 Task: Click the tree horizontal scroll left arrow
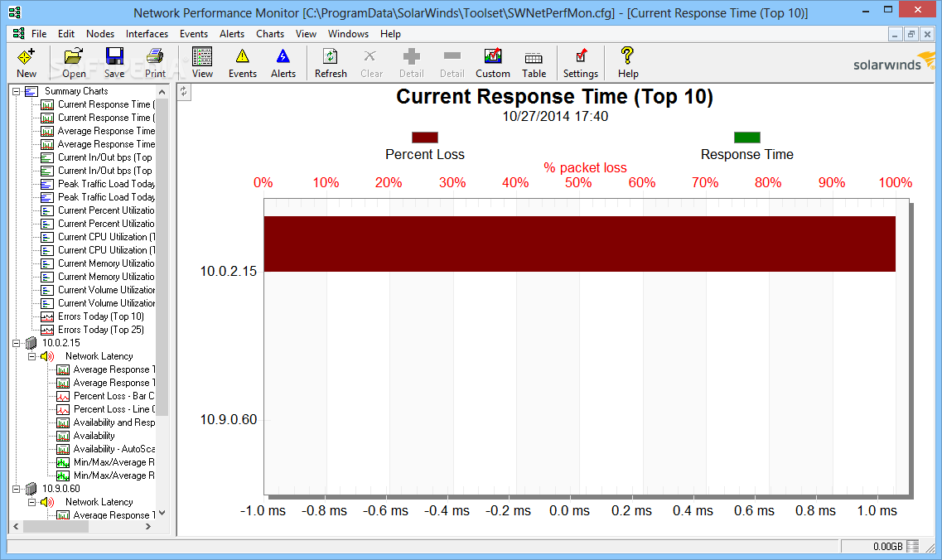click(17, 526)
